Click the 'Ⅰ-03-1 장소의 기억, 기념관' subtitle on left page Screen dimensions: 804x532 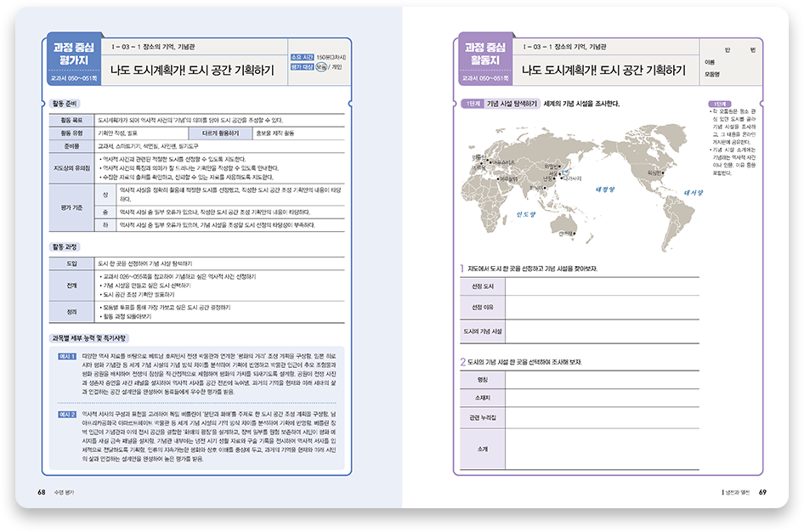coord(153,47)
